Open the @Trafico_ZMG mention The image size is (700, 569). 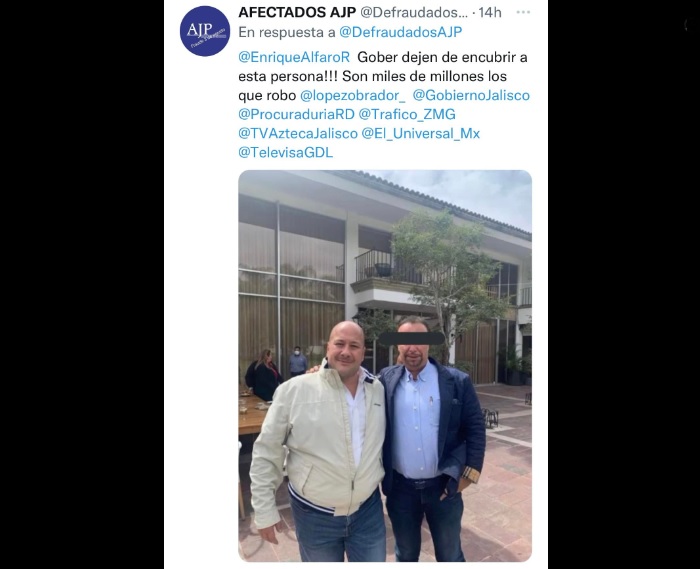click(x=407, y=114)
